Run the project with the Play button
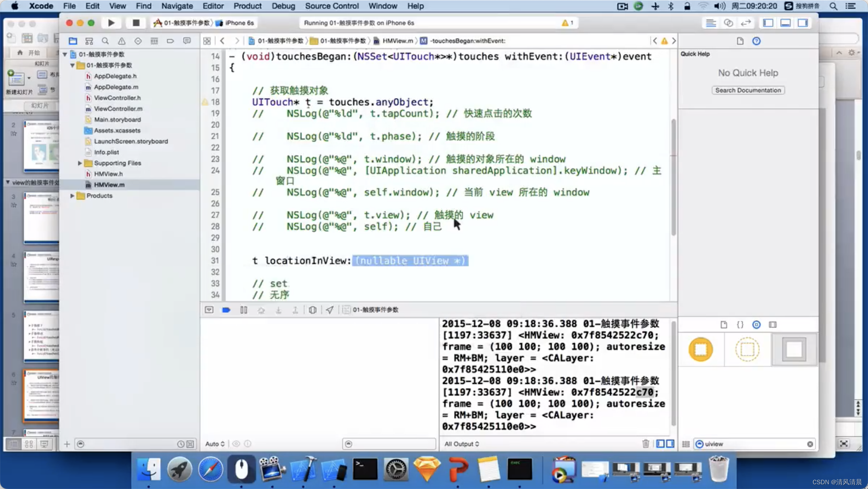 pyautogui.click(x=111, y=23)
